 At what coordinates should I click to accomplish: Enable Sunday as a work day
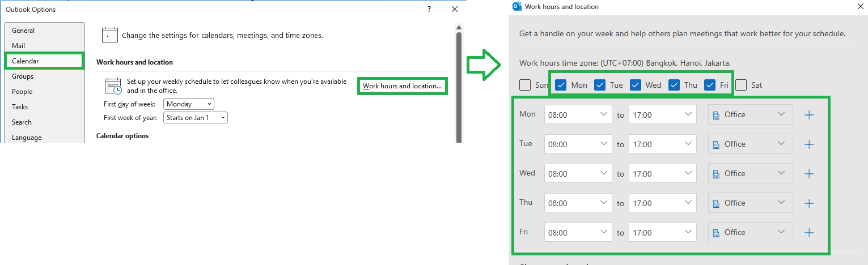click(525, 85)
